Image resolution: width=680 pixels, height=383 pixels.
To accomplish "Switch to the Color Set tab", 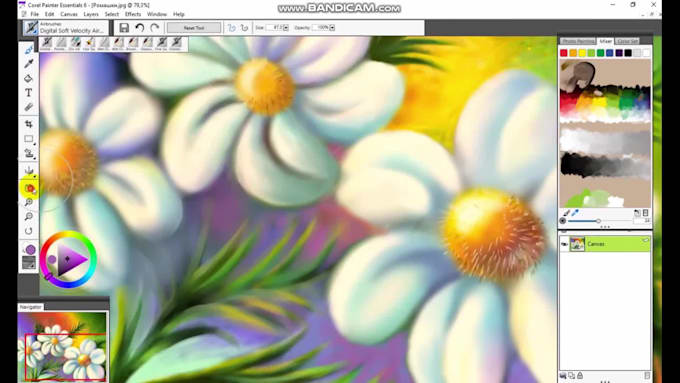I will [627, 41].
